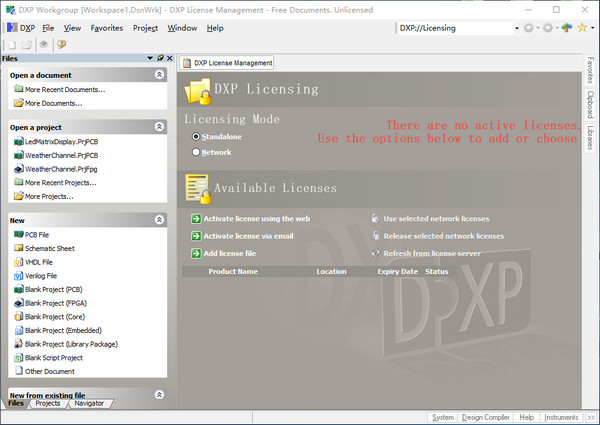Select the Network licensing mode
Image resolution: width=600 pixels, height=425 pixels.
pos(196,152)
